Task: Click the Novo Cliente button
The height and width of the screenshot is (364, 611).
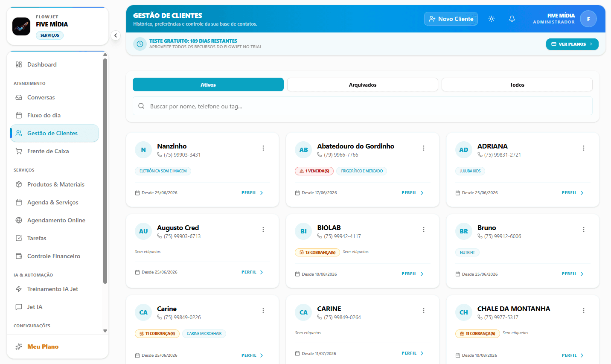Action: tap(451, 19)
